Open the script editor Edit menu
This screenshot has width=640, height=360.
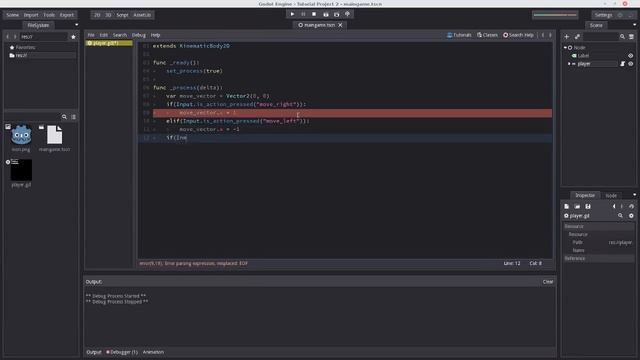(104, 35)
